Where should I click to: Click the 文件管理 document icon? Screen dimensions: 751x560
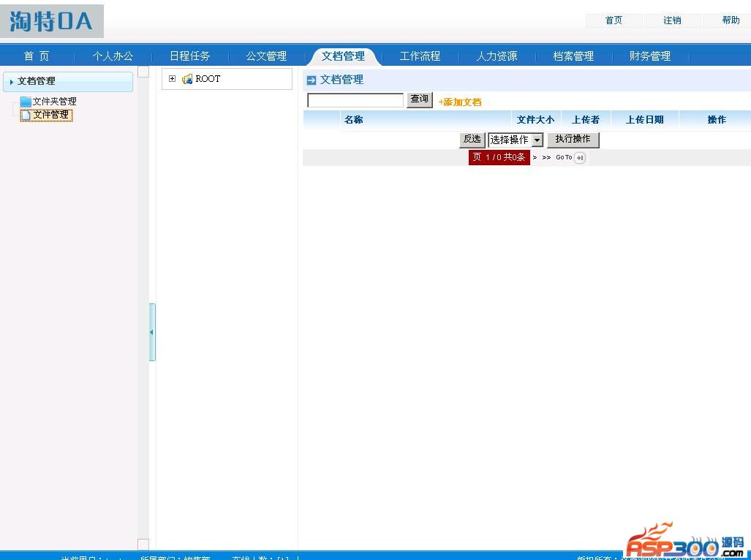point(26,116)
